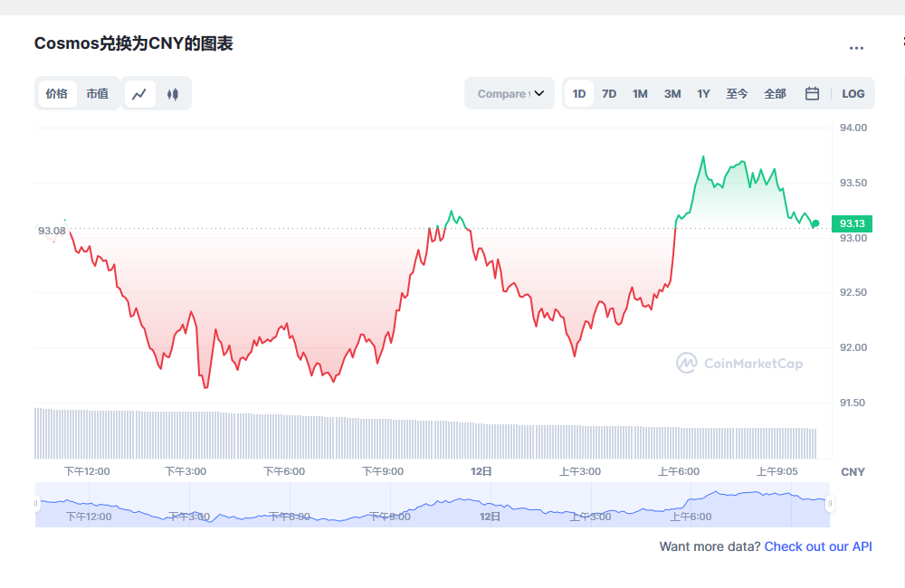Click the 下午9:00 main x-axis label
Screen dimensions: 905x588
tap(383, 471)
